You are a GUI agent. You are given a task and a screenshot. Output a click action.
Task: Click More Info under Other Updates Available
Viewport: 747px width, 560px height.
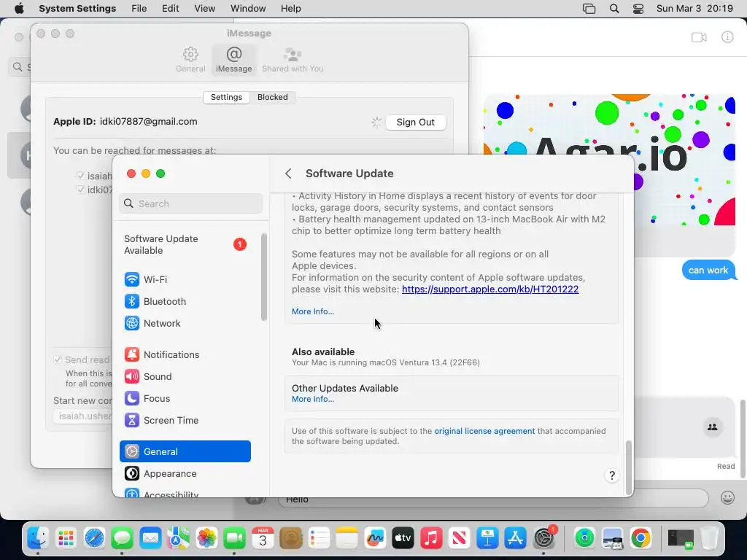click(313, 399)
